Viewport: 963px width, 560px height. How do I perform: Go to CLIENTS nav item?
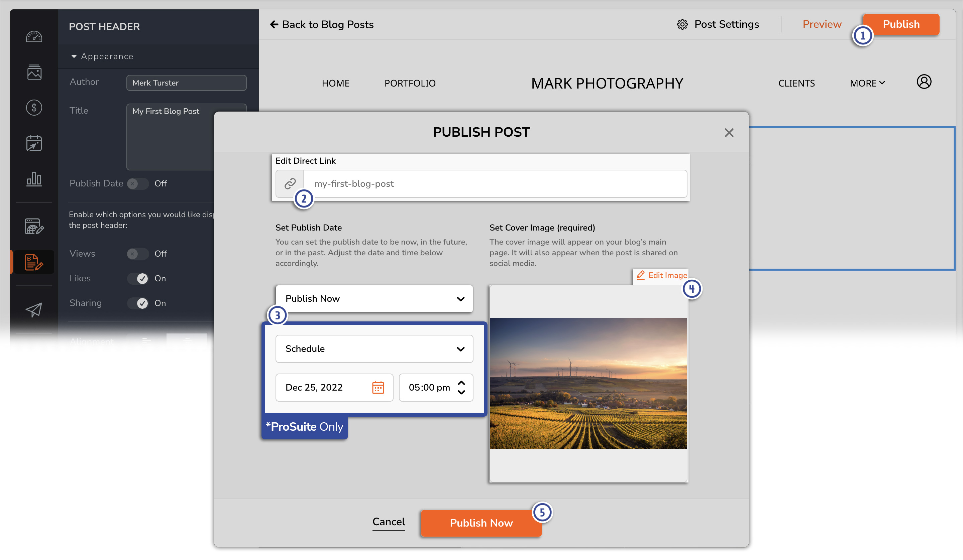pyautogui.click(x=796, y=83)
